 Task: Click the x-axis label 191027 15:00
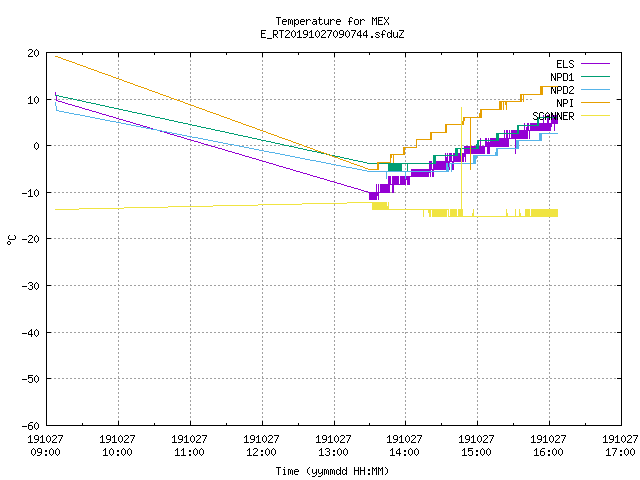(x=476, y=446)
